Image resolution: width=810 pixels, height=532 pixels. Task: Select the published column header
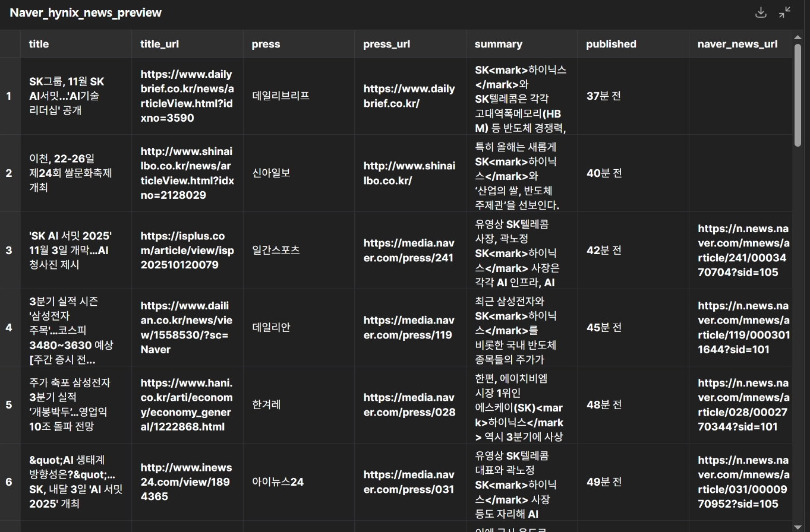click(x=611, y=44)
